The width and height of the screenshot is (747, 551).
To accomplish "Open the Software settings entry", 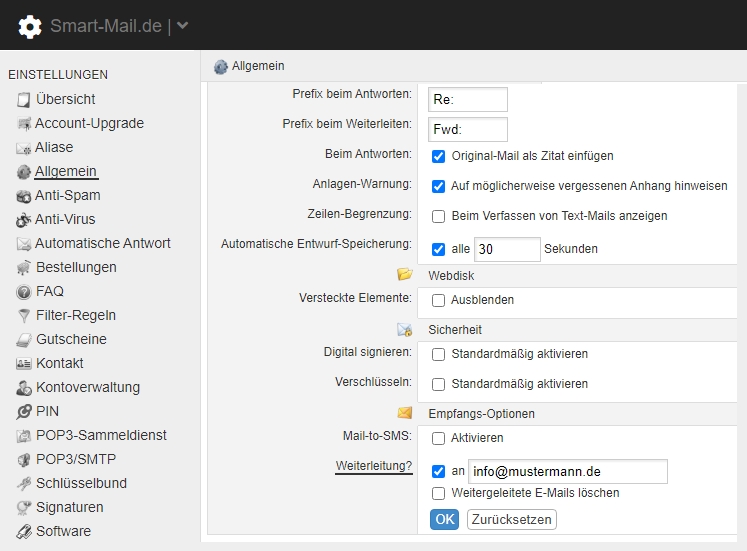I will click(63, 531).
